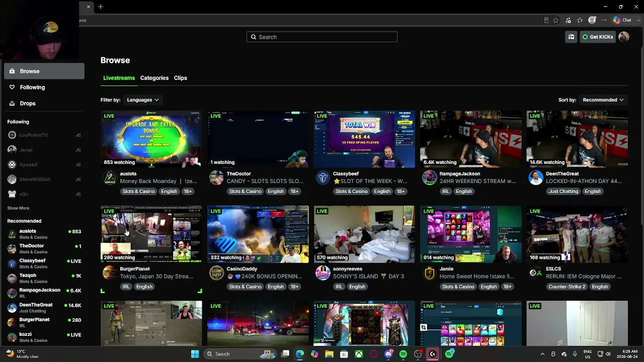This screenshot has height=362, width=644.
Task: Open kozzi in the Recommended sidebar list
Action: 44,337
